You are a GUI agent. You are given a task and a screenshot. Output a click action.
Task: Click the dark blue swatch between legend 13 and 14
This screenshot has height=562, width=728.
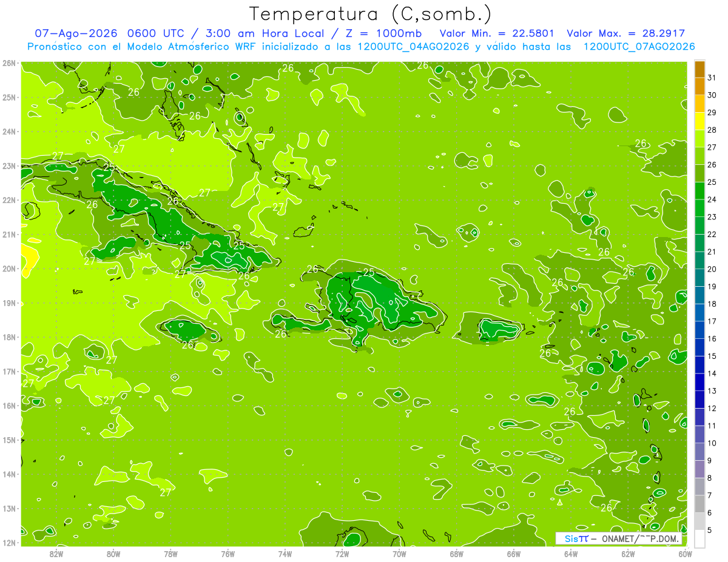[699, 382]
